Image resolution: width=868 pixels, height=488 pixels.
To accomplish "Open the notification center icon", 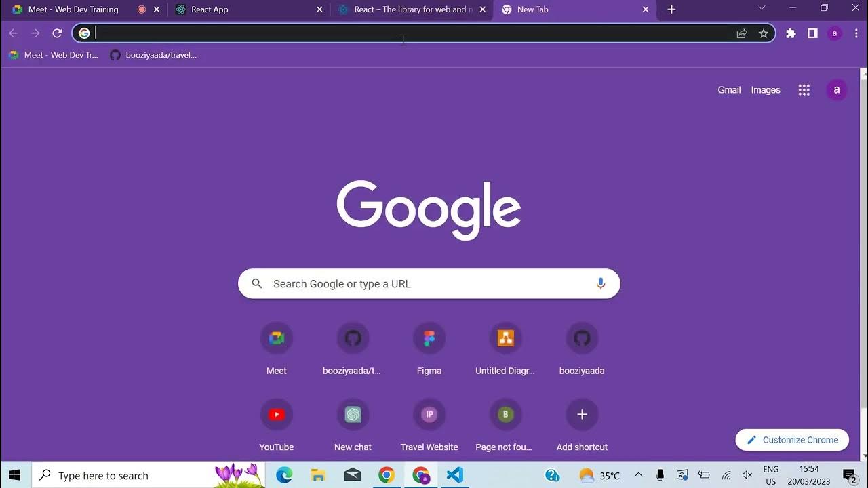I will coord(849,475).
